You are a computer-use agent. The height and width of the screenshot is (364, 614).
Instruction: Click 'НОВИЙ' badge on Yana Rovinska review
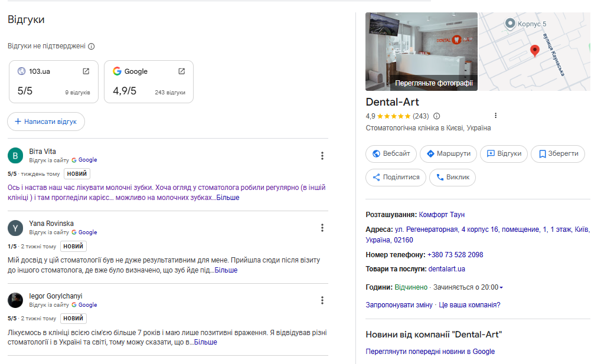73,246
